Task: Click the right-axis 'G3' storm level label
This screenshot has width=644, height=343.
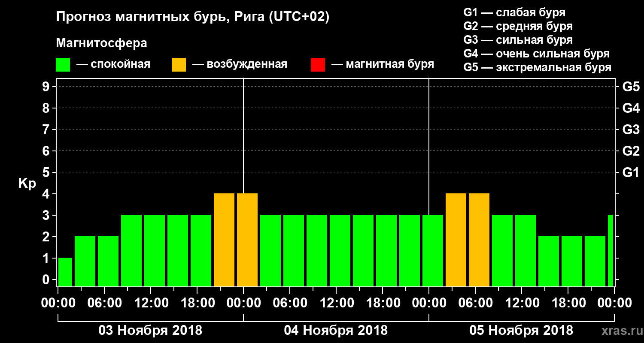Action: (x=631, y=130)
